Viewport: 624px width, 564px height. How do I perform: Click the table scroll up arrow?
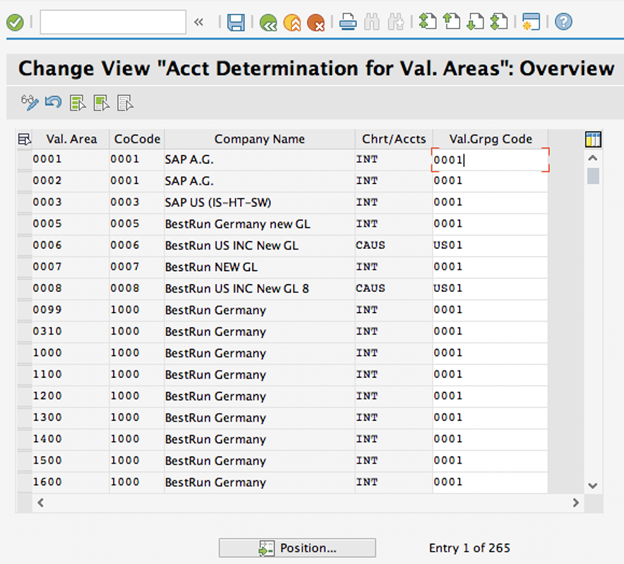coord(593,158)
